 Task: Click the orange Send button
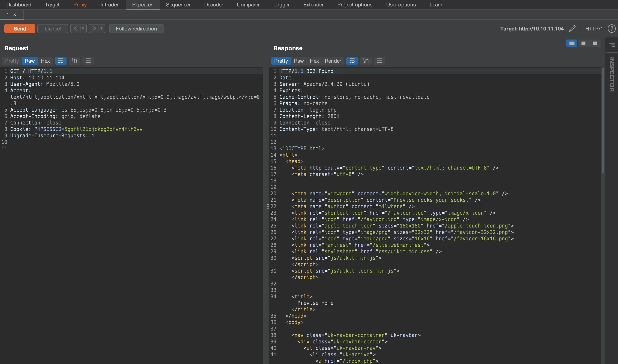(20, 29)
